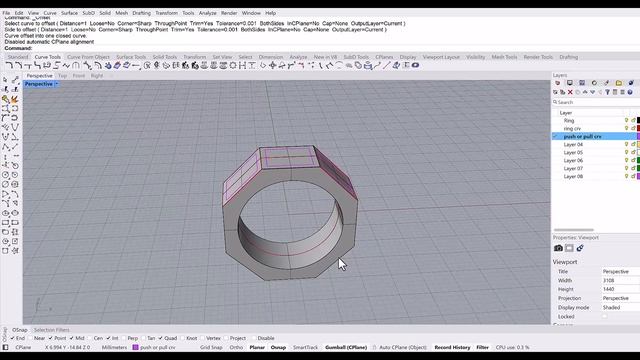Toggle Record History in status bar

click(x=452, y=347)
